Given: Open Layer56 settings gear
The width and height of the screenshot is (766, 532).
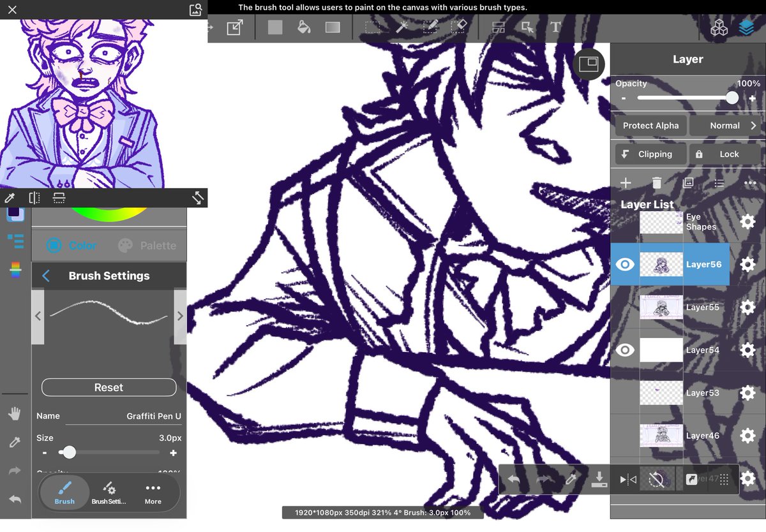Looking at the screenshot, I should pos(747,264).
